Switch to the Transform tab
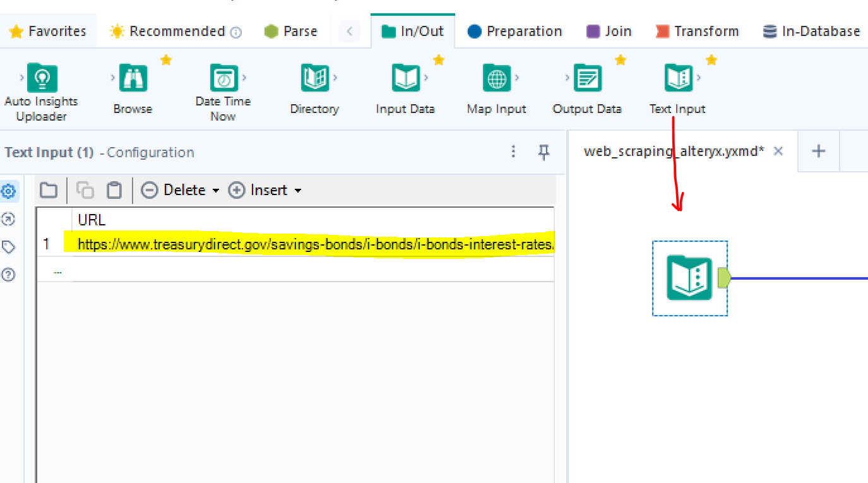Screen dimensions: 868x483 coord(696,30)
